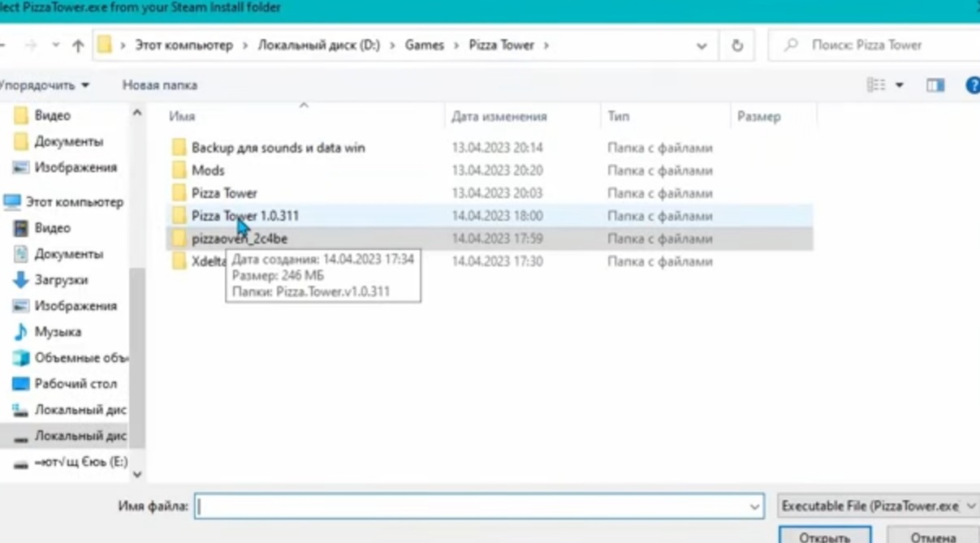Image resolution: width=980 pixels, height=543 pixels.
Task: Open Документы under Этот компьютер
Action: [x=68, y=254]
